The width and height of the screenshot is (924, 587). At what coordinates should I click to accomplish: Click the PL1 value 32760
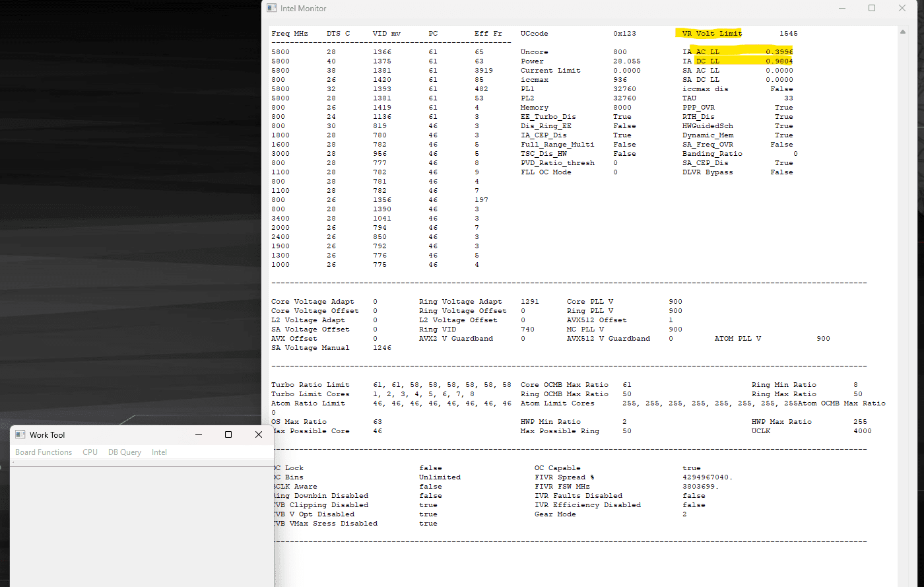[624, 88]
